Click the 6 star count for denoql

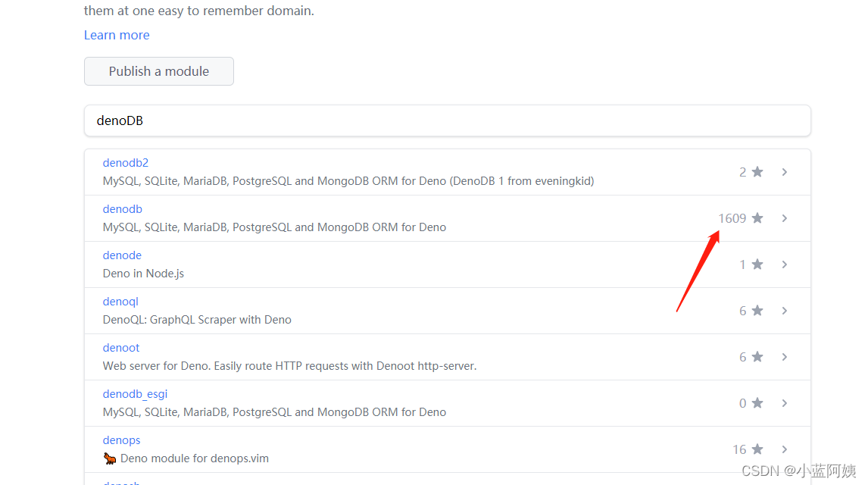coord(743,311)
